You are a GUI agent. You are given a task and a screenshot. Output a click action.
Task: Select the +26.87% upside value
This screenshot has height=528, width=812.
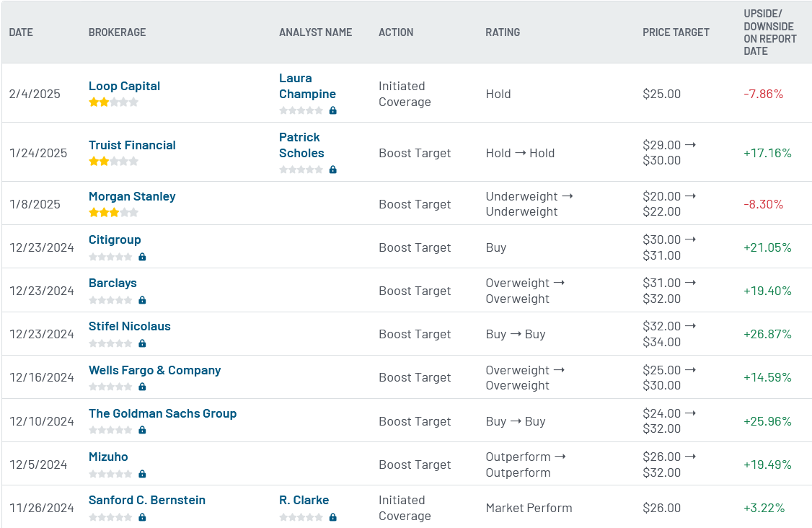(767, 334)
